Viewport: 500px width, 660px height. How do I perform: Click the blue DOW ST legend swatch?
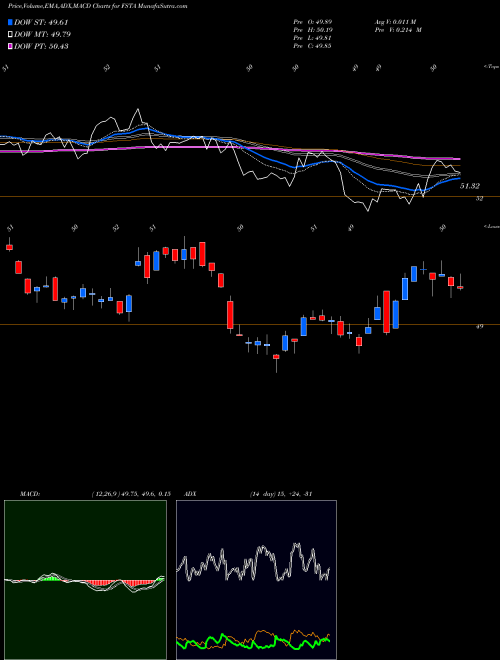10,22
